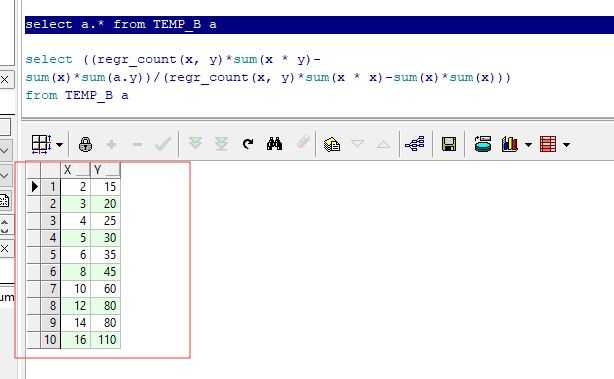Select the X cell 10 in row 7
The image size is (614, 379).
click(x=76, y=289)
